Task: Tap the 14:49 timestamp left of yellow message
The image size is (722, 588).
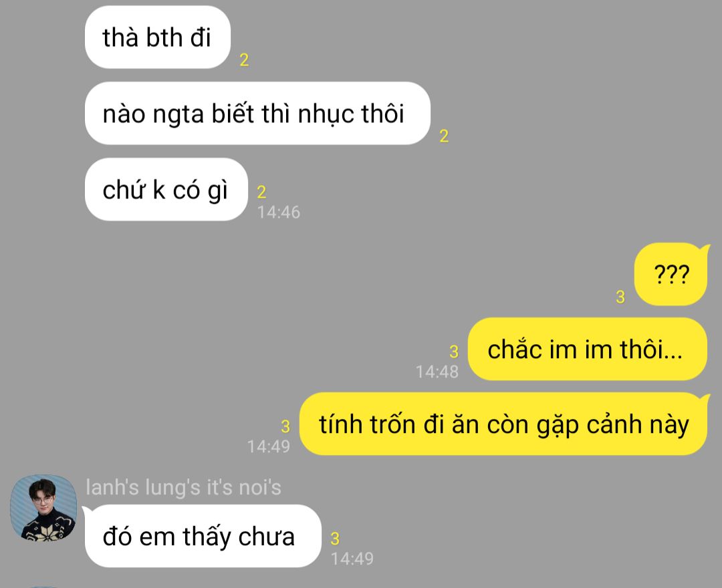Action: coord(269,446)
